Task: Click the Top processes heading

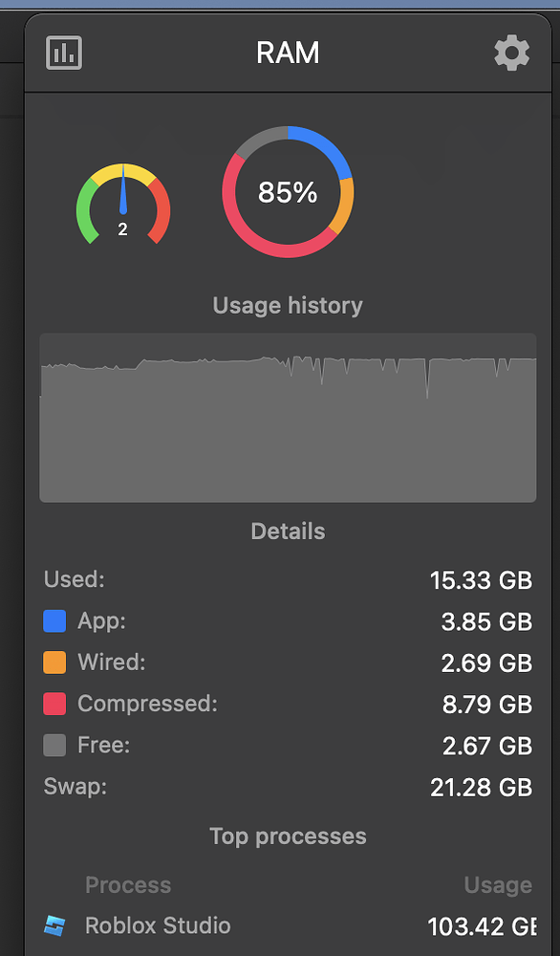Action: [x=288, y=836]
